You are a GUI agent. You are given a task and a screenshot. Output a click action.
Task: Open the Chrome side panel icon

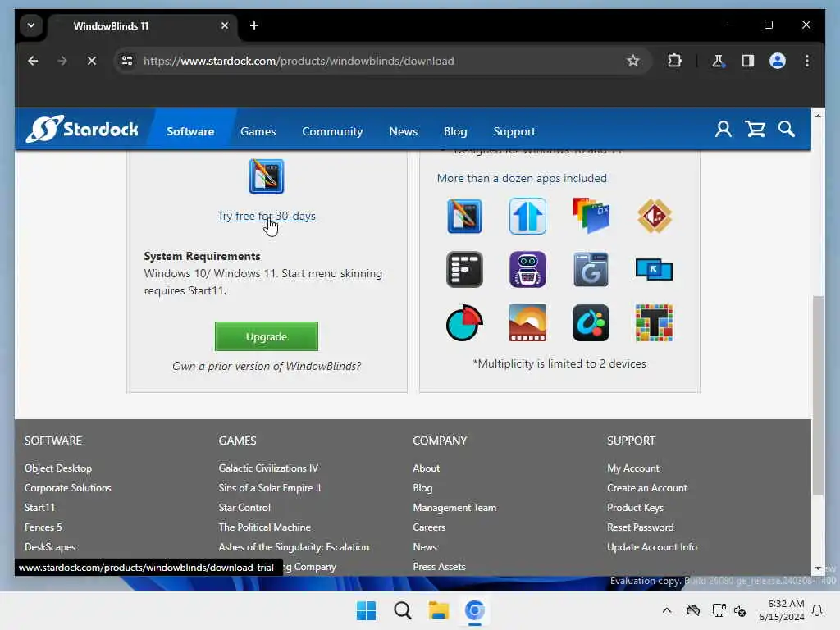pos(748,61)
